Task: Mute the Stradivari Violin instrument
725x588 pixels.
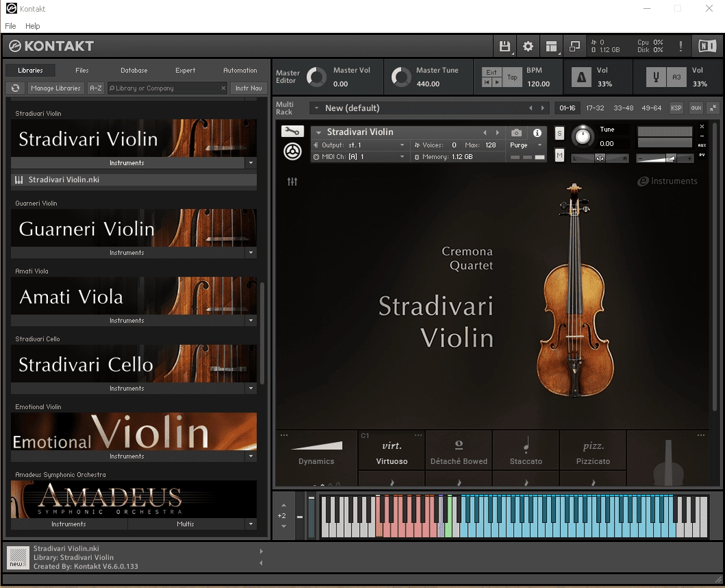Action: [559, 156]
